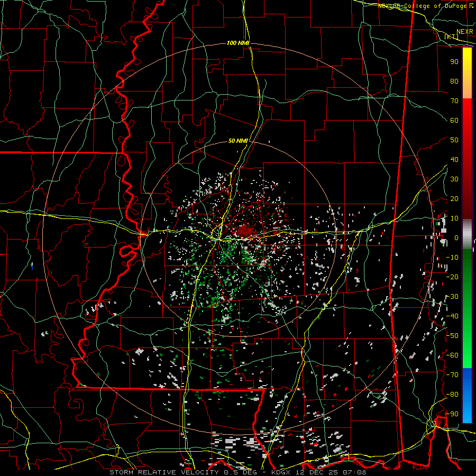Click the 12 DEC 25 date text
The width and height of the screenshot is (476, 476).
click(x=317, y=472)
